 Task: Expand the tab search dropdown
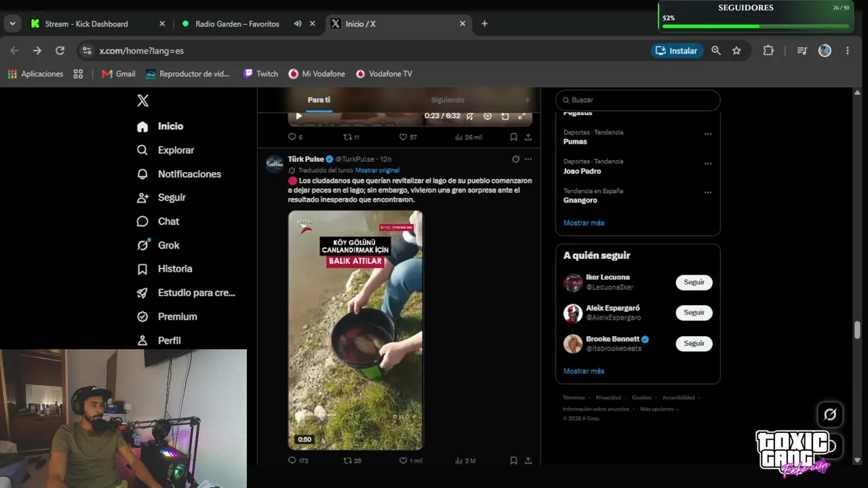12,24
